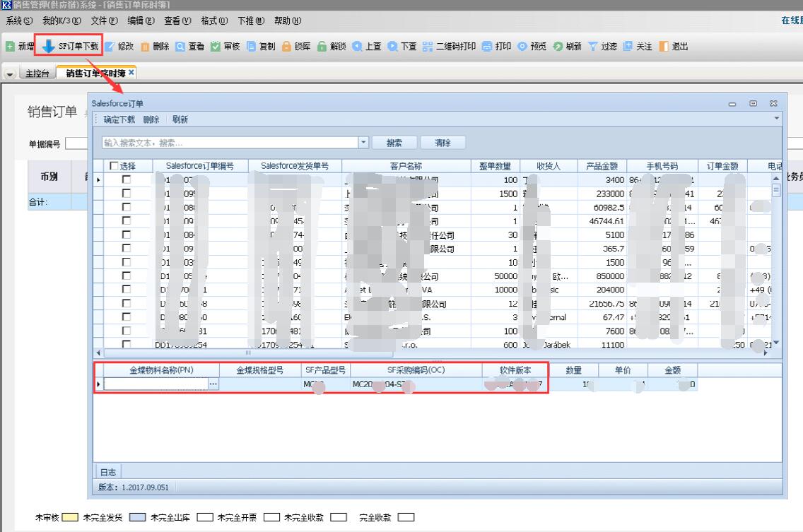Open the 我的K/3(K) menu
The width and height of the screenshot is (803, 532).
tap(62, 20)
